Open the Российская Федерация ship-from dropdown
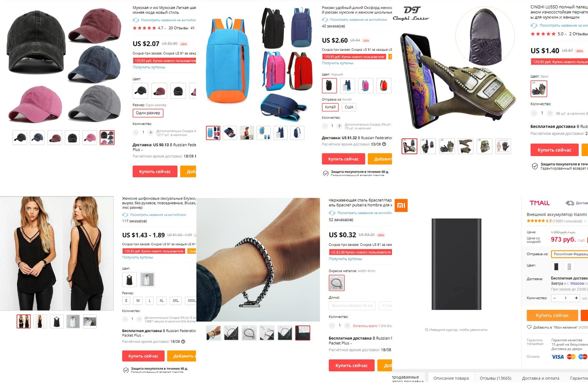Screen dimensions: 588x392 tap(570, 254)
